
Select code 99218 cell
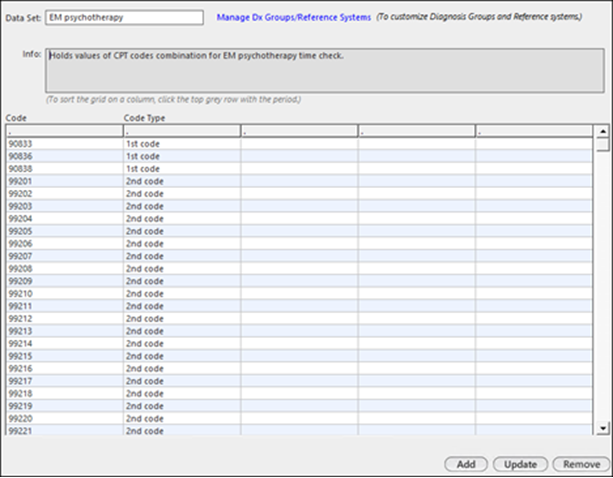click(65, 394)
